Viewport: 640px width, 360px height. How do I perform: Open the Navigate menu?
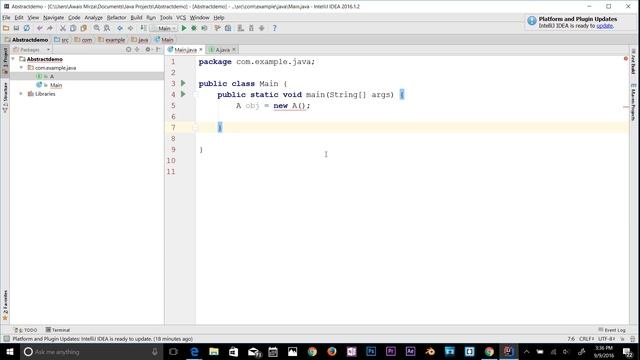(53, 18)
